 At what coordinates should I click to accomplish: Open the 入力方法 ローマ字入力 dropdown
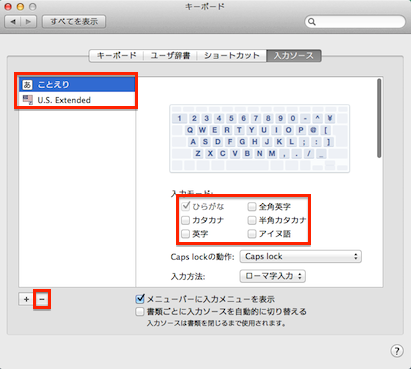[272, 276]
